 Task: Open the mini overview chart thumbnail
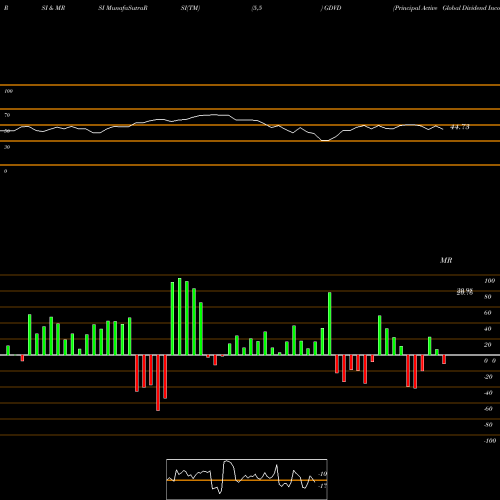click(247, 479)
